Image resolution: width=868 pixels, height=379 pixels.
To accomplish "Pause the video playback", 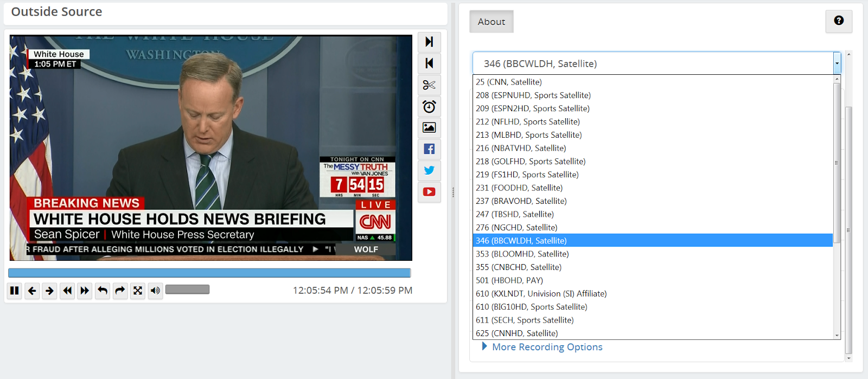I will (15, 291).
